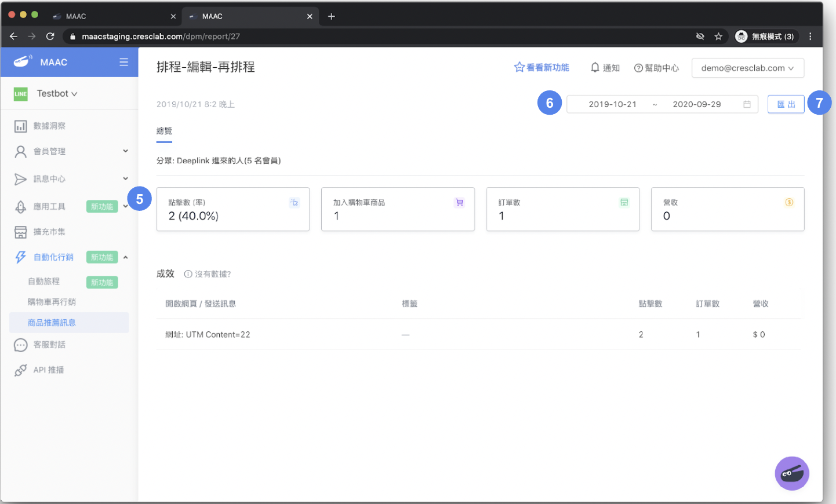Collapse the sidebar with the hamburger menu icon
This screenshot has width=836, height=504.
123,62
